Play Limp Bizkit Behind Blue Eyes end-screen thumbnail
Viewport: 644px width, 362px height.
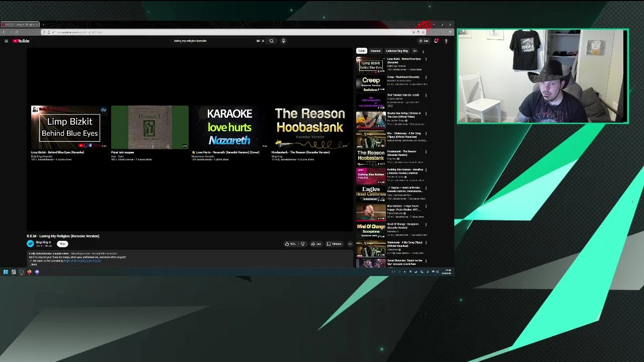click(x=69, y=127)
